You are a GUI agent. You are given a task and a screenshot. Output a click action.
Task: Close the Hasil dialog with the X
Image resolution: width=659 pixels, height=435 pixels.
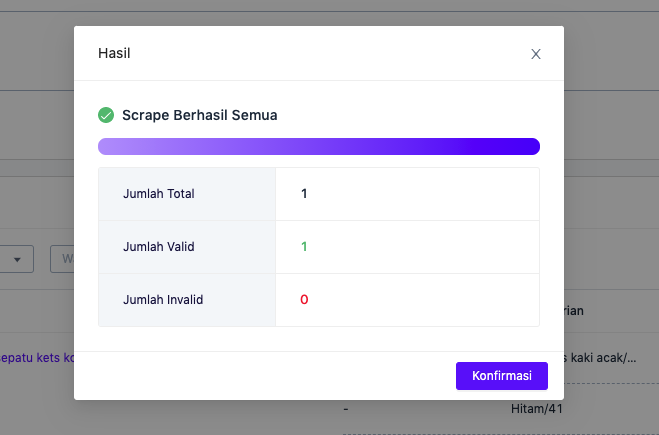click(535, 54)
